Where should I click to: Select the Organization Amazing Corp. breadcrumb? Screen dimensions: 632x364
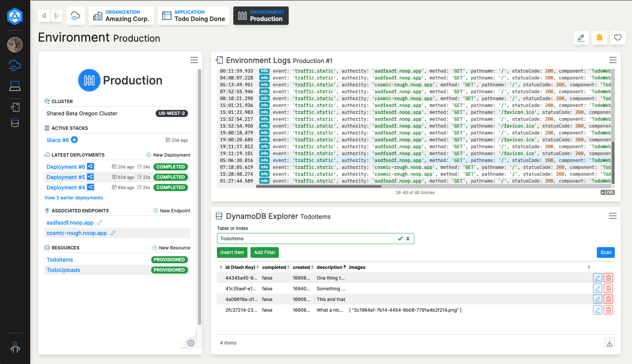pos(121,16)
